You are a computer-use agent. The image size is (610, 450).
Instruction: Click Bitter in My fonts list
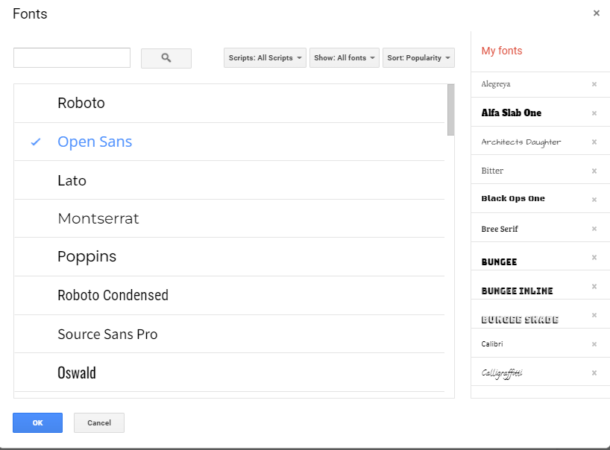tap(492, 171)
